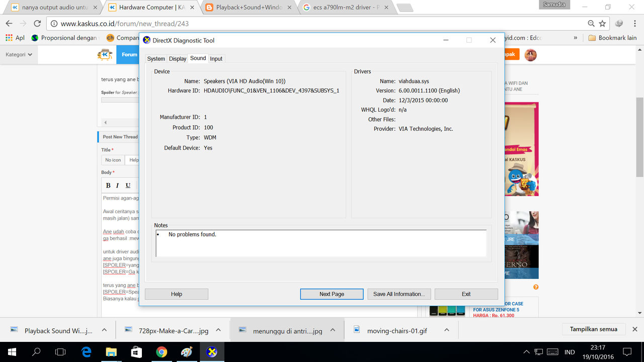Open Windows taskbar search

tap(36, 352)
